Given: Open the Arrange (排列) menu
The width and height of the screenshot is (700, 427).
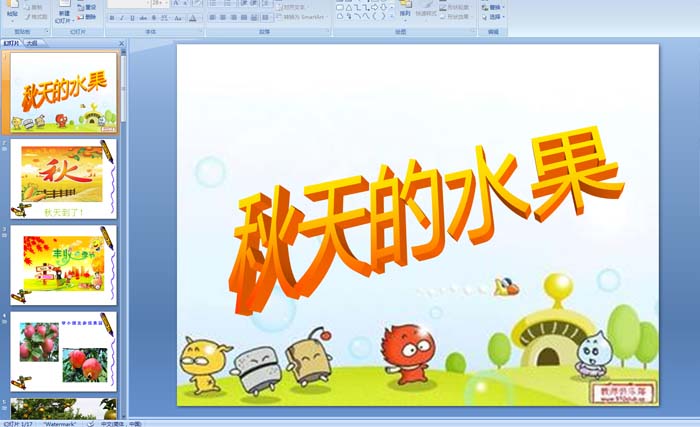Looking at the screenshot, I should coord(405,11).
